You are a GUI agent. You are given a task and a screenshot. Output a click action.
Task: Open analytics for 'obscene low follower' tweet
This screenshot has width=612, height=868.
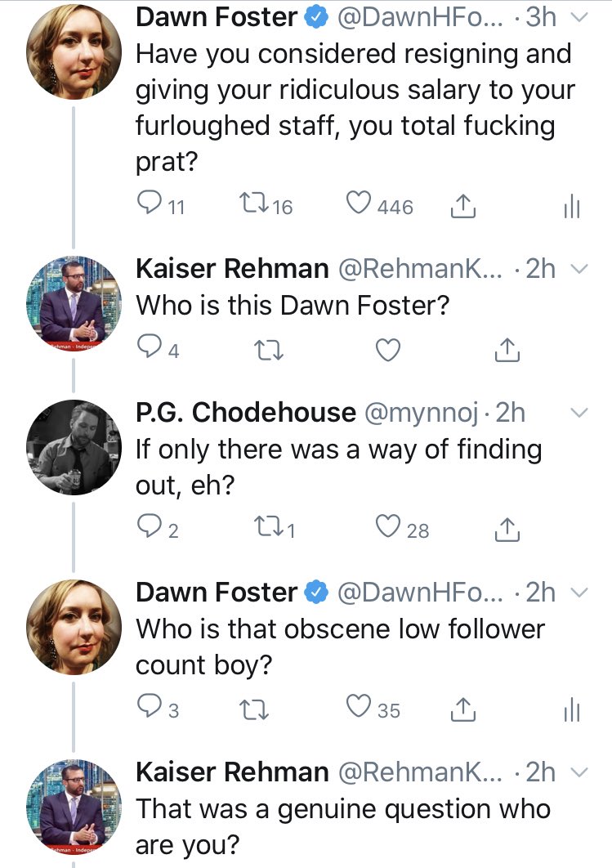572,710
